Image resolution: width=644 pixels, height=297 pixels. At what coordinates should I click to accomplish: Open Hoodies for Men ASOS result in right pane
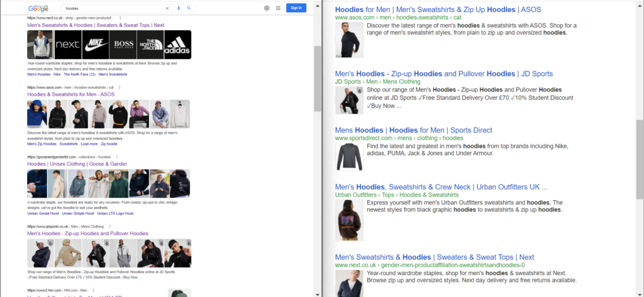438,9
